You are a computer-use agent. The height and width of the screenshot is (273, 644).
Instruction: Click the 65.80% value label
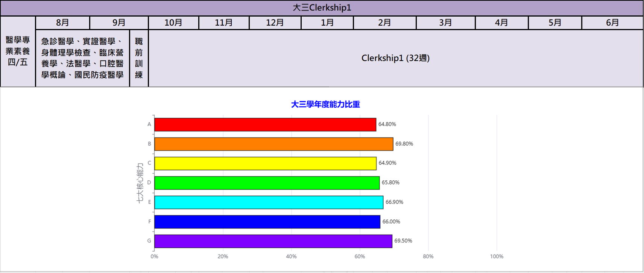tap(390, 183)
